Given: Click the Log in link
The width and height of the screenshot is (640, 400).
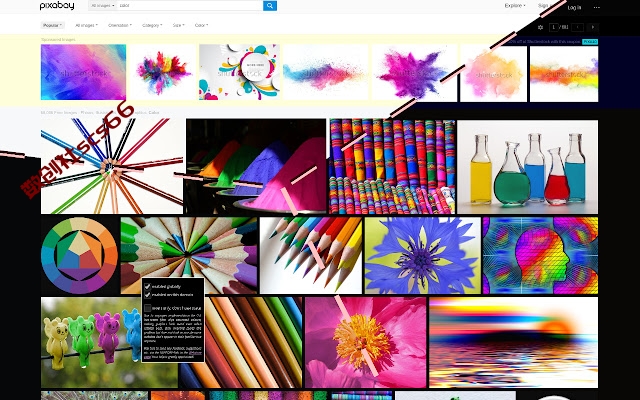Looking at the screenshot, I should coord(574,7).
